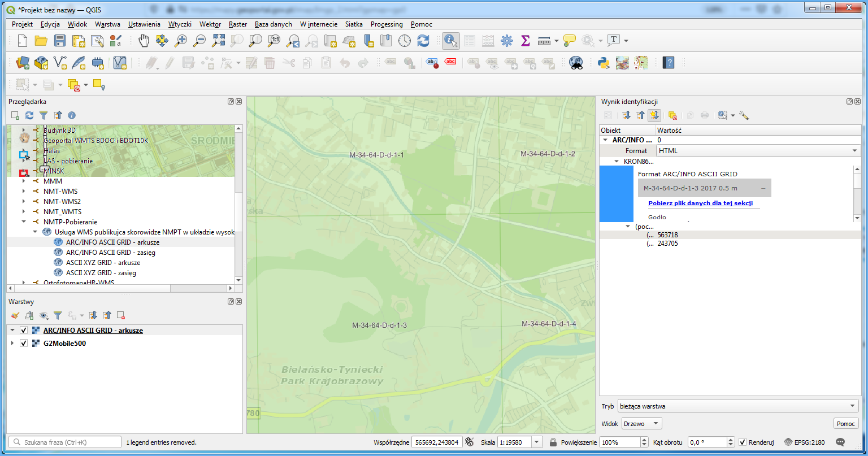Expand the NMT-WMS node in the browser

24,192
